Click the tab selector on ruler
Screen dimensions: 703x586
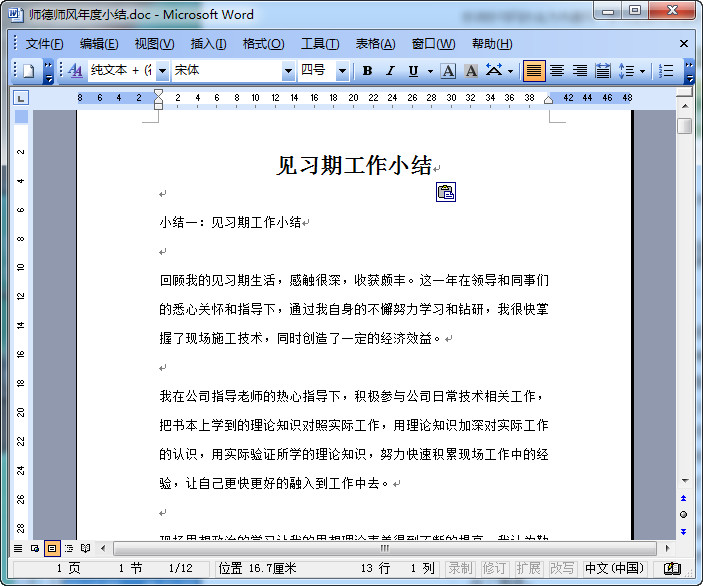[x=21, y=98]
